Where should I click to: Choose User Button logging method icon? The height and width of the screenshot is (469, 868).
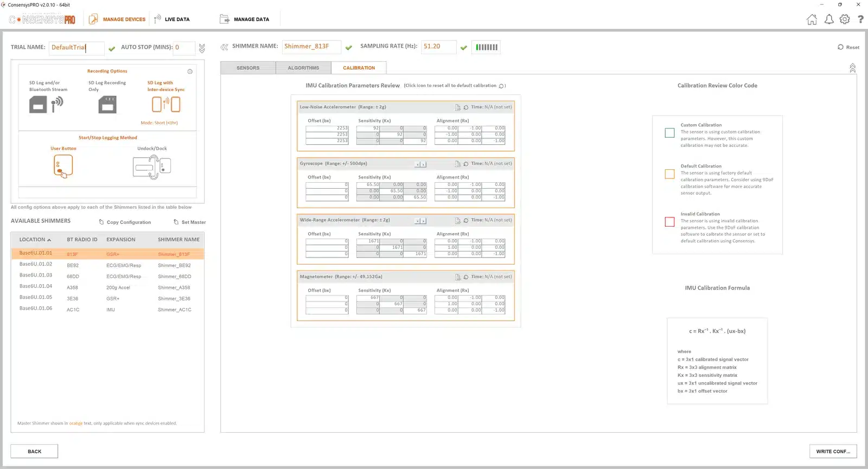[63, 166]
